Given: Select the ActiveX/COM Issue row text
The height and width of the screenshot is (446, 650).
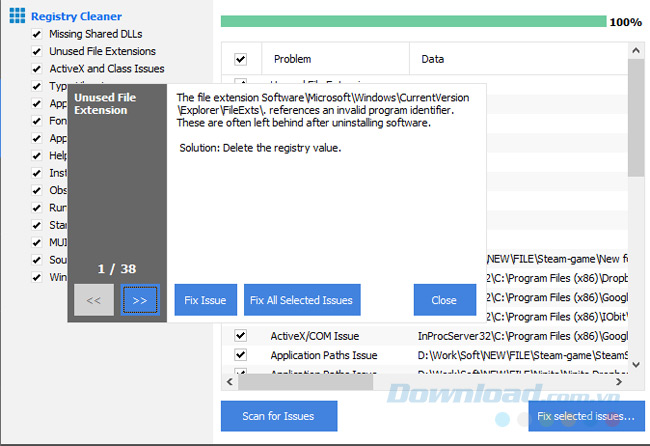Looking at the screenshot, I should [315, 336].
